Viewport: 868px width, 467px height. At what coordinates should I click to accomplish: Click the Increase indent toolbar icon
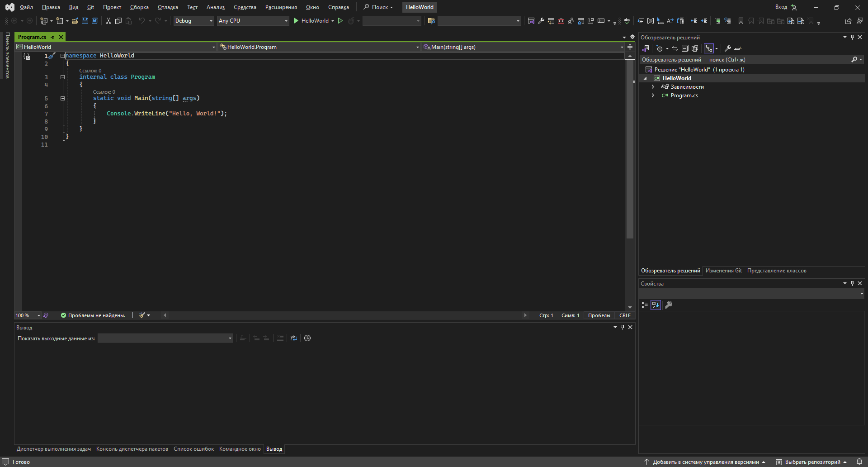point(704,21)
